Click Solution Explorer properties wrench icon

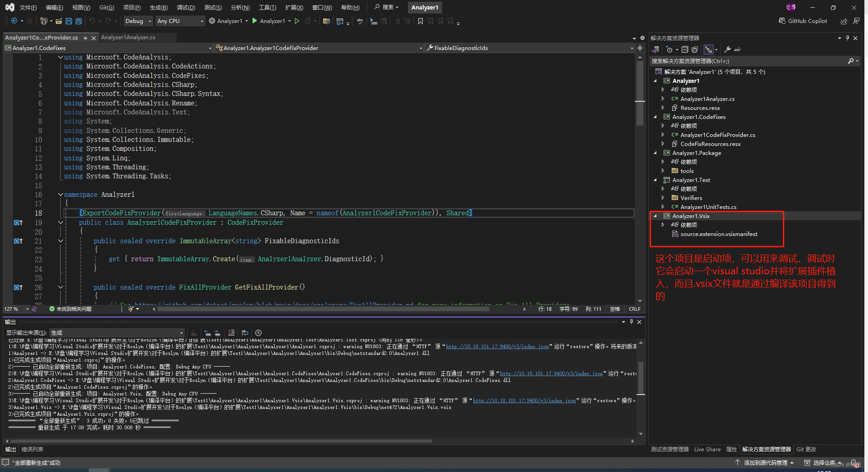point(727,50)
